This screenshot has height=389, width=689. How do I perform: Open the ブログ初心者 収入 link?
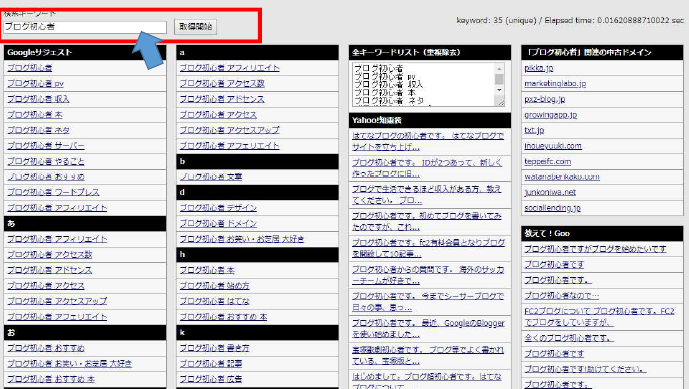(38, 99)
